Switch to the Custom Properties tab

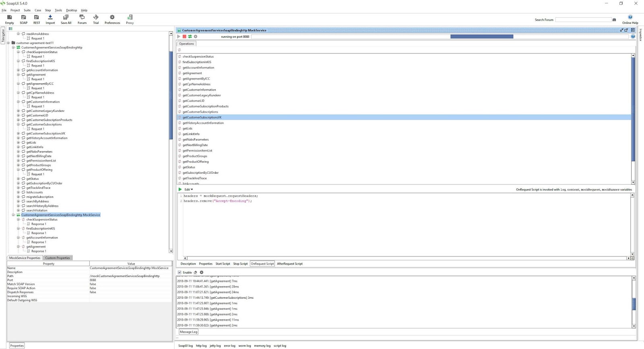coord(58,258)
